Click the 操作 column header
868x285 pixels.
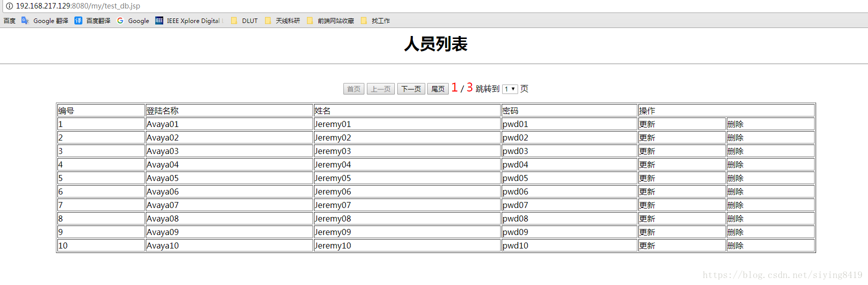coord(726,110)
